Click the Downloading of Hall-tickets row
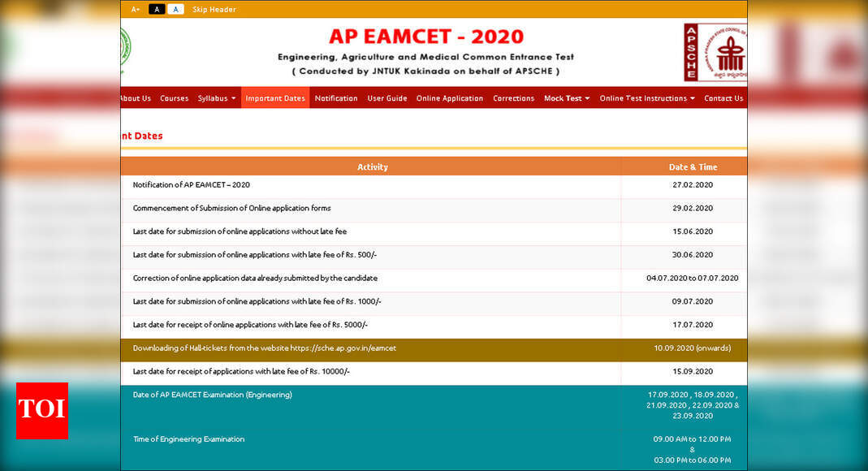 (434, 350)
